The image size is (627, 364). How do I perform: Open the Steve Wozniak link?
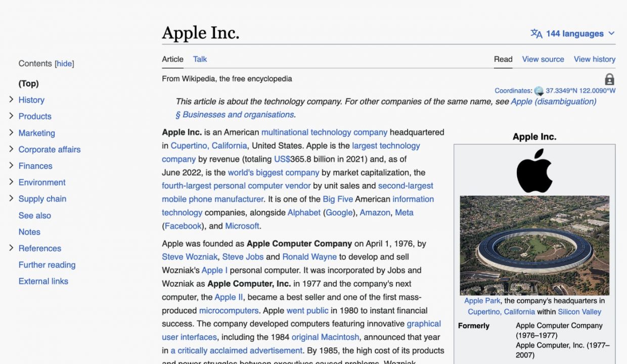(190, 257)
